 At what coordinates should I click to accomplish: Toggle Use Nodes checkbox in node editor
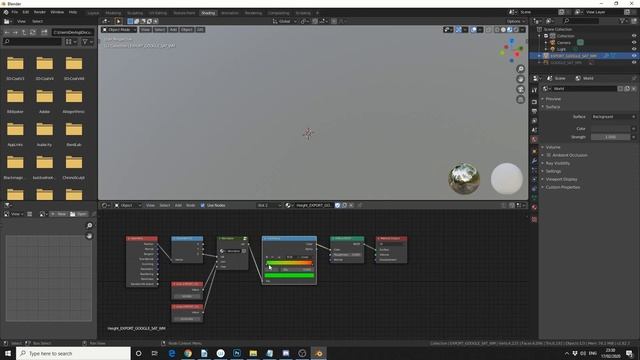[202, 205]
